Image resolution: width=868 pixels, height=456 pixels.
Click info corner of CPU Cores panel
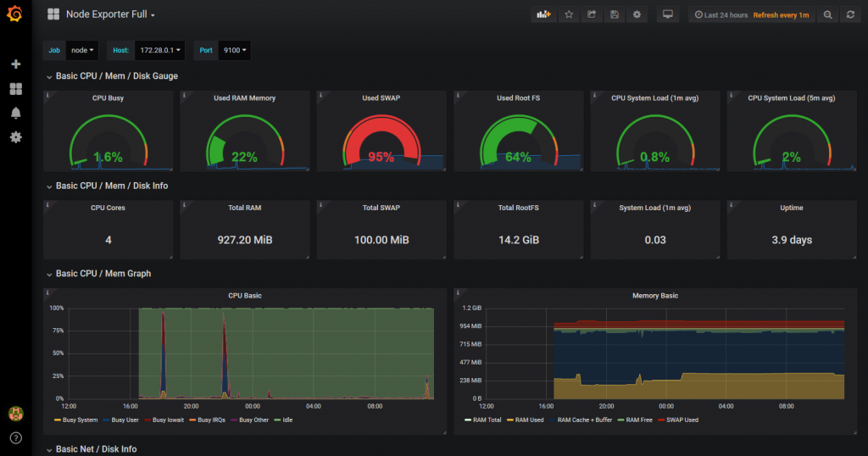(47, 205)
